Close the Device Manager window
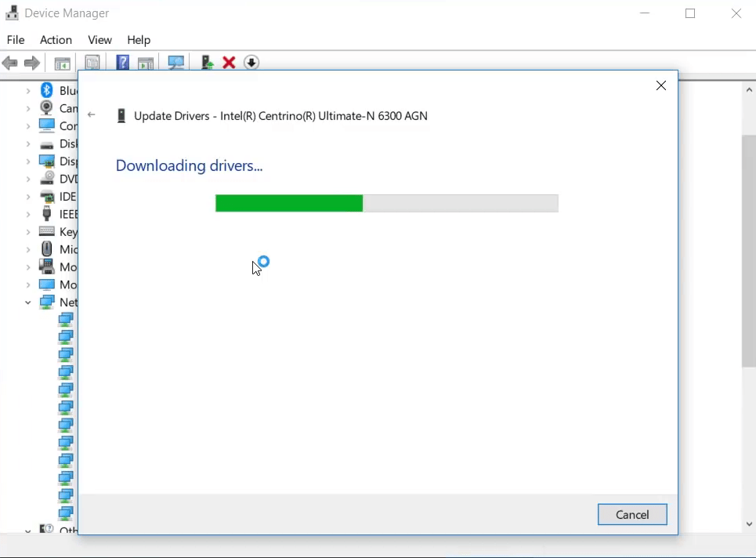 pyautogui.click(x=736, y=13)
